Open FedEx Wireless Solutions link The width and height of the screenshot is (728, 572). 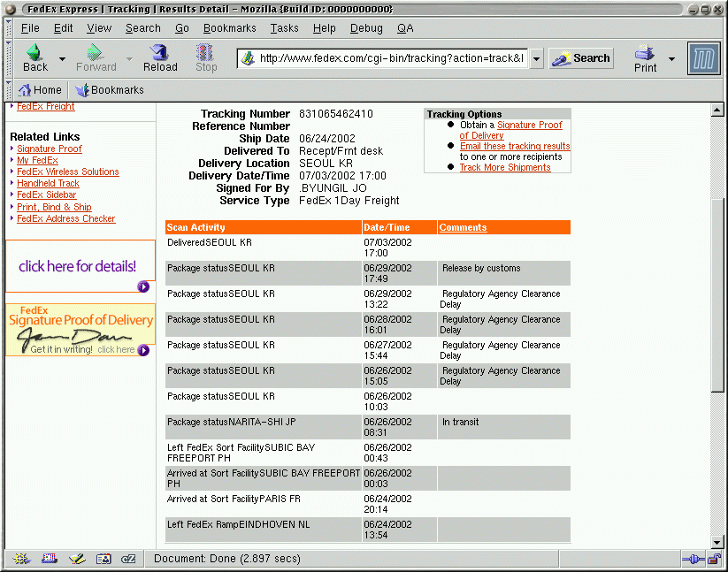coord(68,172)
